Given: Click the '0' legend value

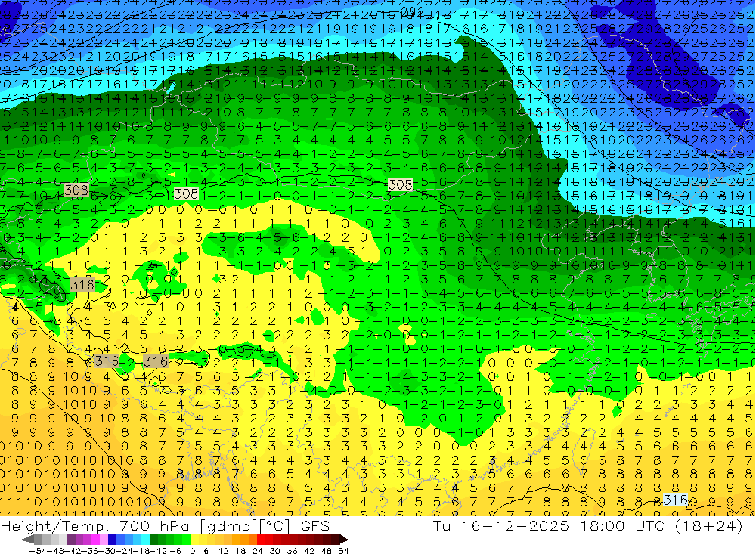Looking at the screenshot, I should pyautogui.click(x=192, y=551).
